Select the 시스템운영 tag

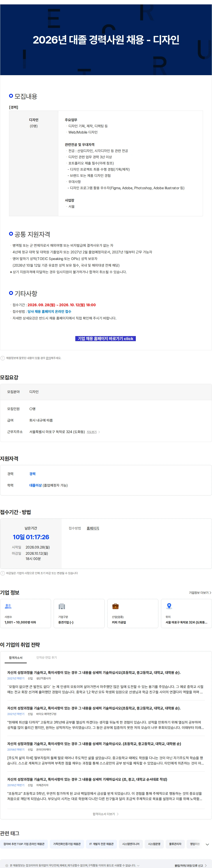(x=154, y=844)
